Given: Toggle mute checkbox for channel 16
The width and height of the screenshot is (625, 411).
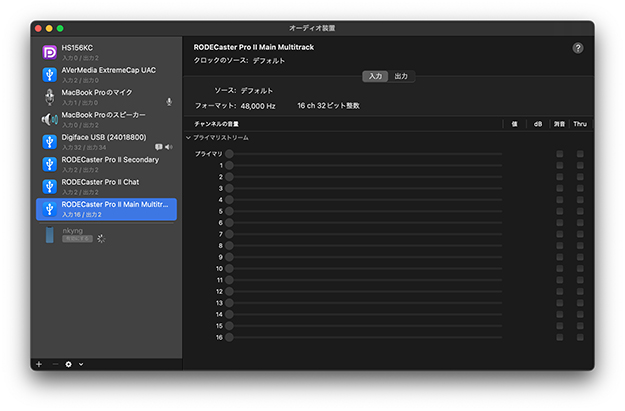Looking at the screenshot, I should pyautogui.click(x=560, y=337).
